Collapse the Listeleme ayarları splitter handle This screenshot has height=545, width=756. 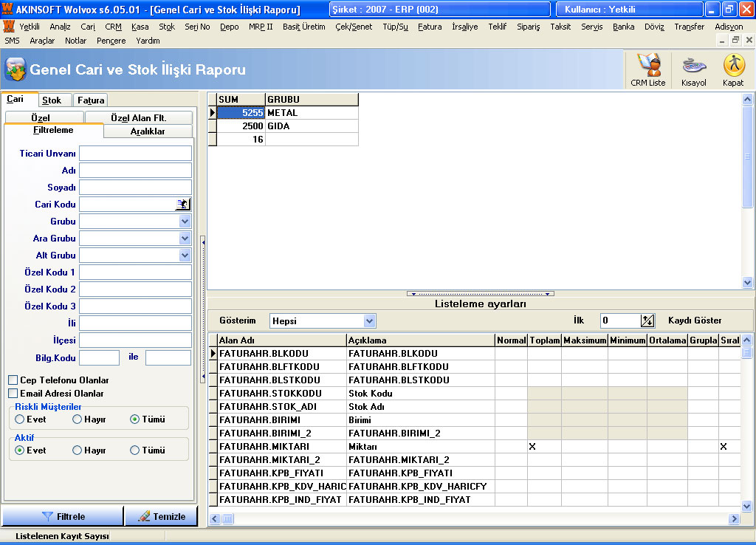pyautogui.click(x=481, y=293)
